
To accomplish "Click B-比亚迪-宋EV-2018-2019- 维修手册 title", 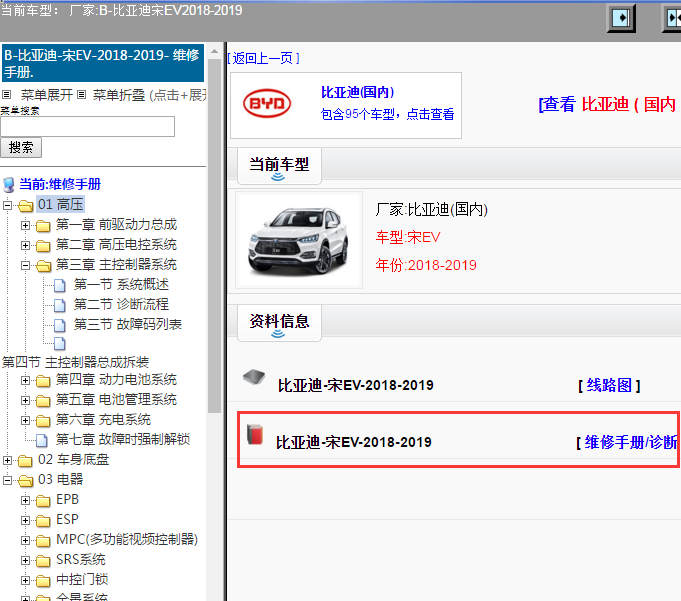I will coord(102,63).
